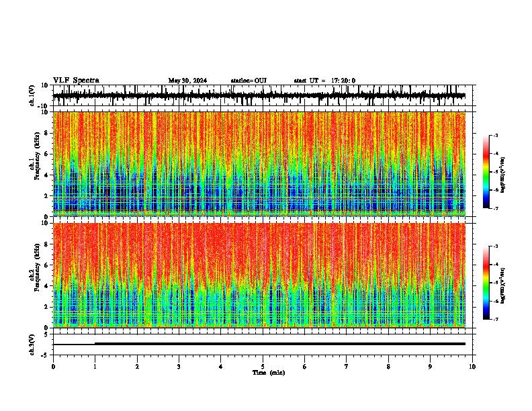Click the ch.1 colorbar '-3' label

495,135
